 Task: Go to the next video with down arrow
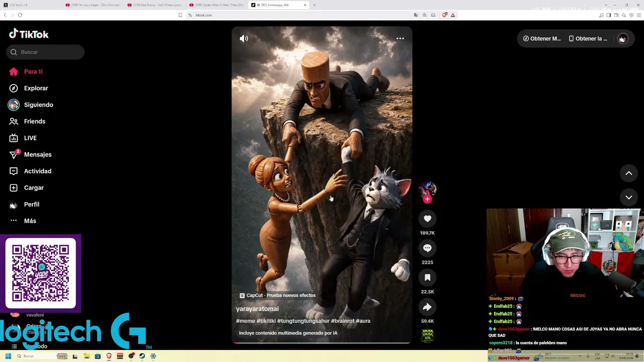[x=628, y=198]
